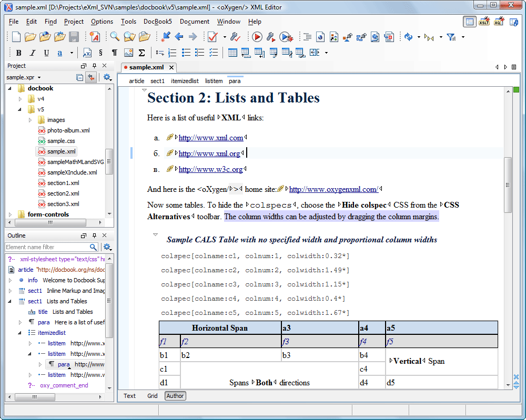Go to last modification blue arrow icon
The image size is (526, 420).
click(x=165, y=37)
